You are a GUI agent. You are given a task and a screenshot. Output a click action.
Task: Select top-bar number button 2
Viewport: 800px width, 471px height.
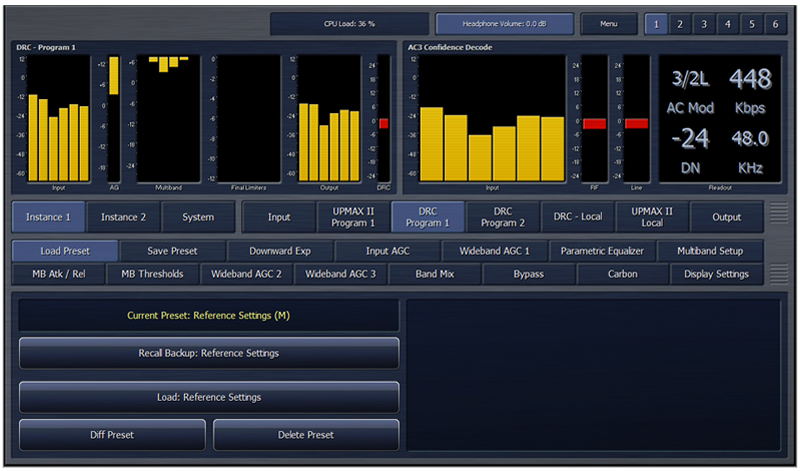680,24
